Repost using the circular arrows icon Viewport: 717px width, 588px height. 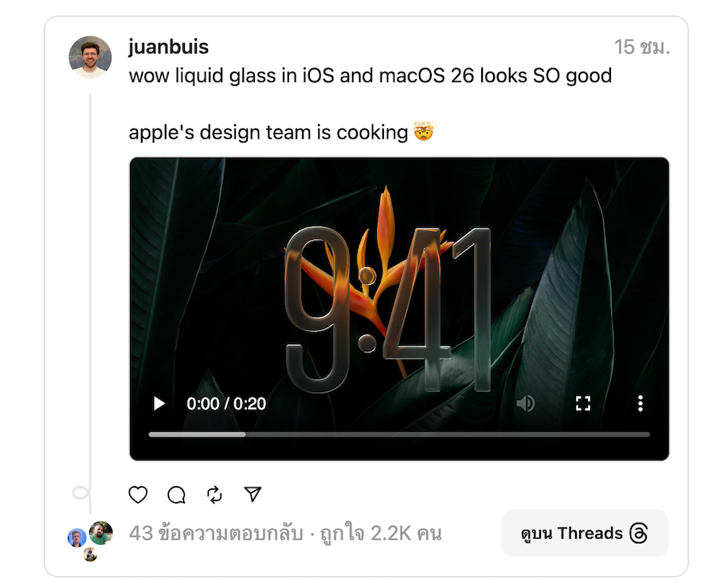click(x=214, y=494)
